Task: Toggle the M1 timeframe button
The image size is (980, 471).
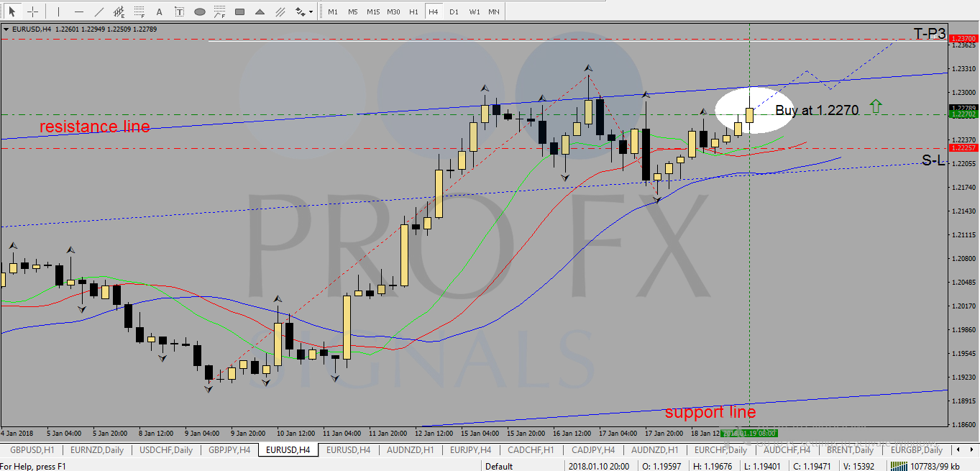Action: [333, 12]
